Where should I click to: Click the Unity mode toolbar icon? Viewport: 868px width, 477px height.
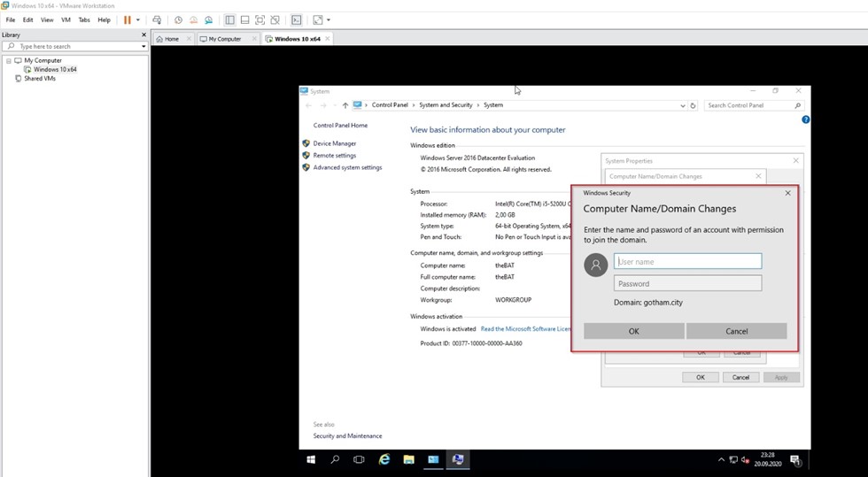[275, 20]
